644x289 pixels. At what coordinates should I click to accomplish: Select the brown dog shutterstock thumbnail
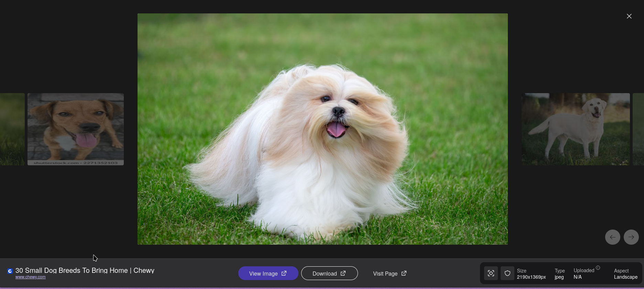point(76,129)
